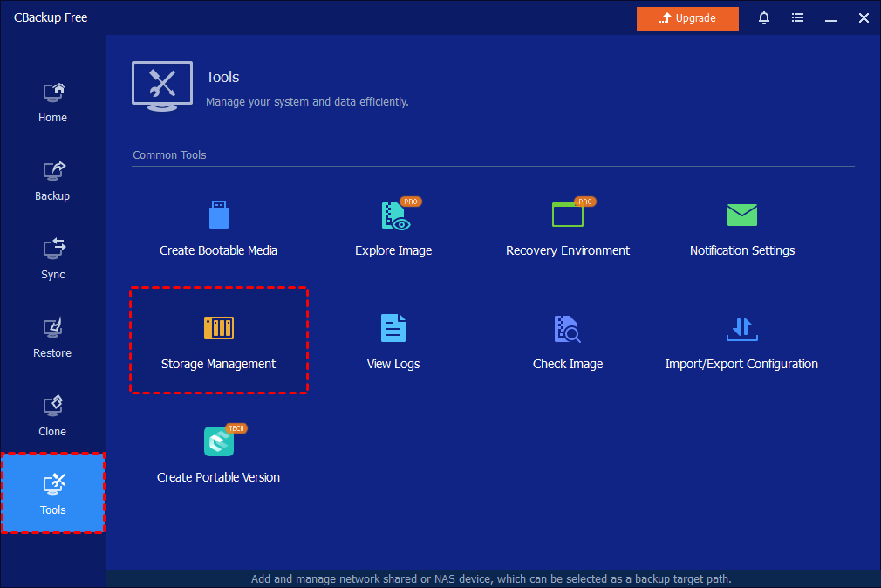Close the CBackup Free window
Viewport: 881px width, 588px height.
(864, 18)
